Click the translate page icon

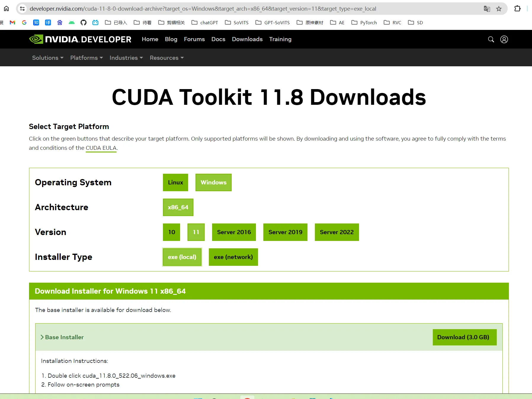pyautogui.click(x=487, y=9)
